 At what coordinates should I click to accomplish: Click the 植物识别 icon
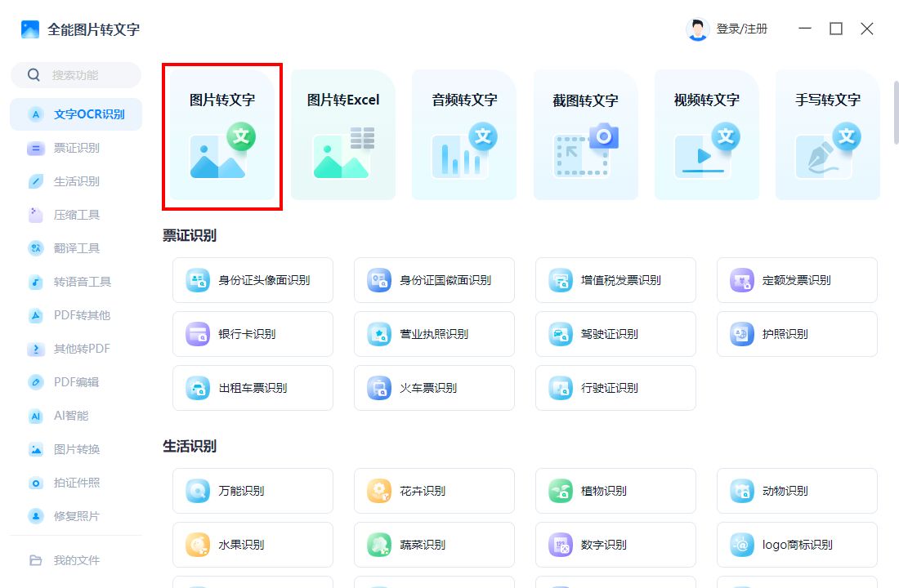pyautogui.click(x=560, y=491)
